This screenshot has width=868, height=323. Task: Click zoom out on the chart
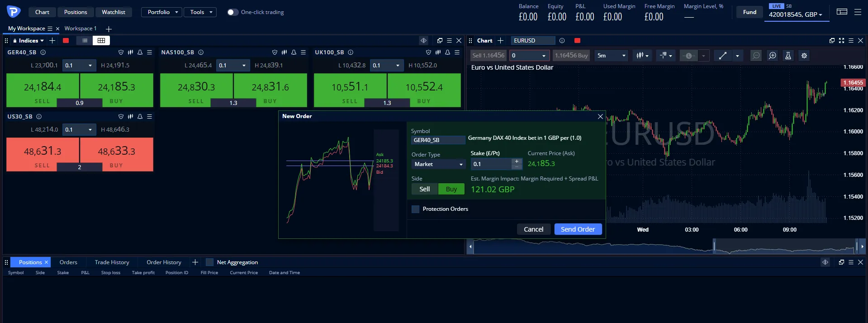[x=756, y=56]
